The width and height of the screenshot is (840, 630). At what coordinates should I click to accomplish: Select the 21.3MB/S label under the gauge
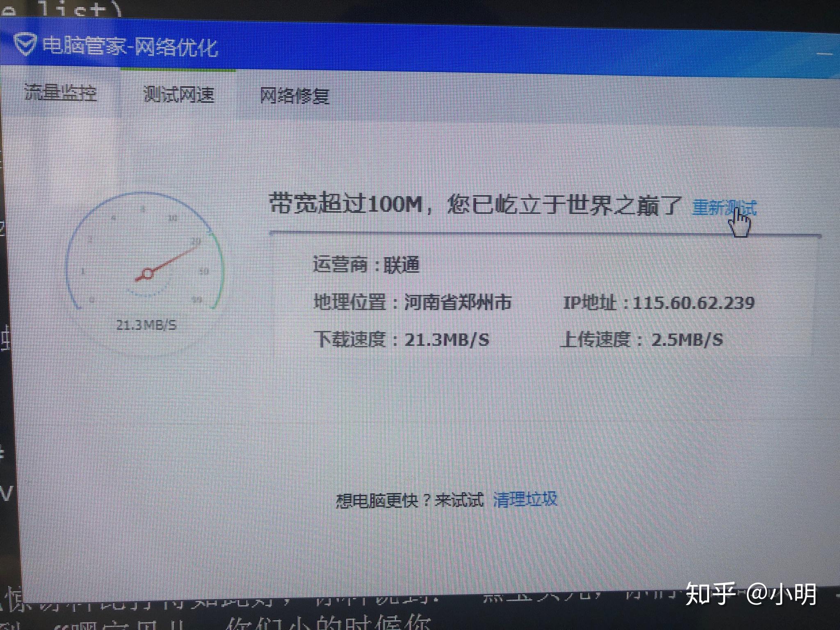[146, 326]
